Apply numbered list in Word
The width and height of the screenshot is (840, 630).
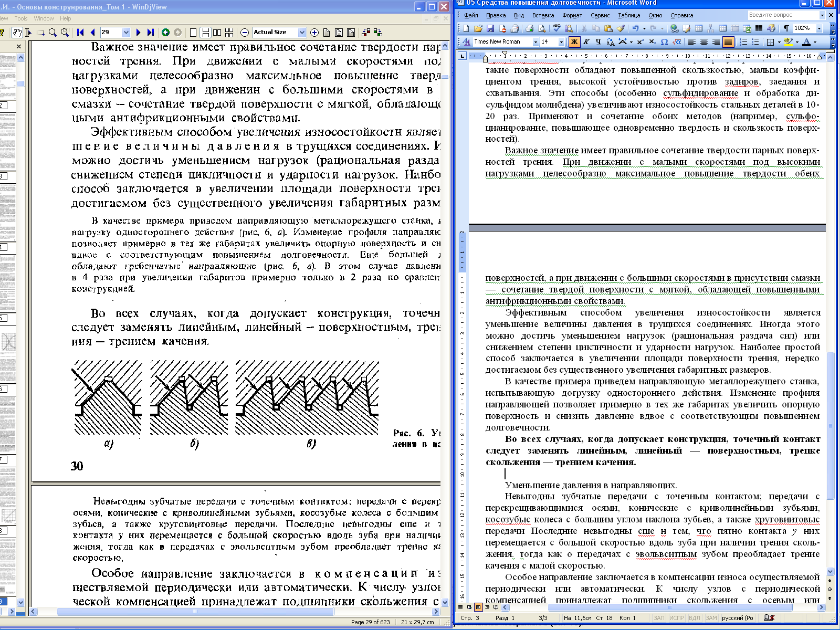(743, 42)
